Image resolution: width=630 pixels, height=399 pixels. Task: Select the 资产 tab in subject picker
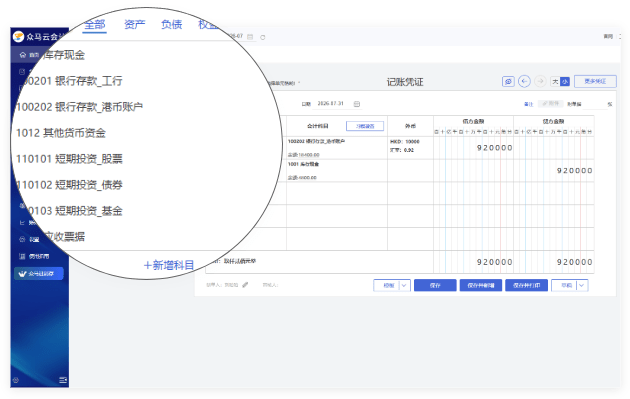pyautogui.click(x=134, y=25)
